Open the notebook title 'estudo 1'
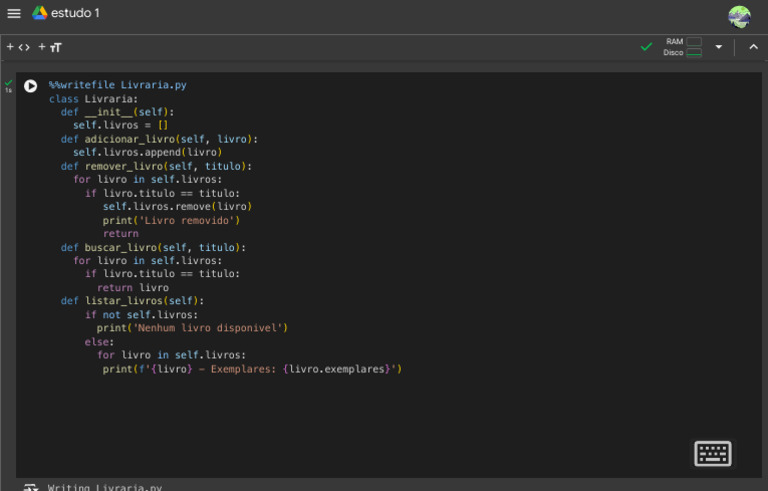The image size is (768, 491). point(75,13)
